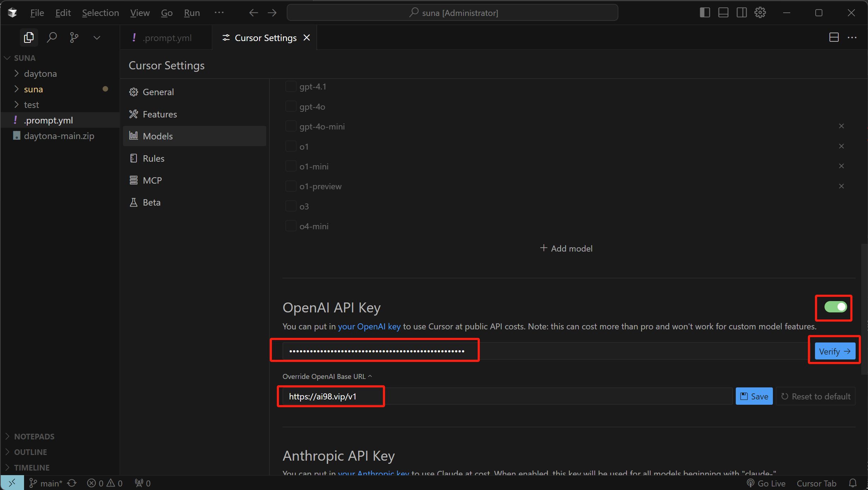Enable the gpt-4.1 model checkbox
868x490 pixels.
[291, 86]
